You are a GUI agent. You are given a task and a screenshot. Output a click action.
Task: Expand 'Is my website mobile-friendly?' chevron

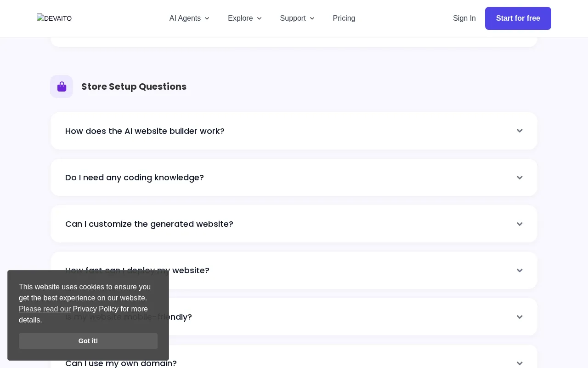(x=520, y=317)
